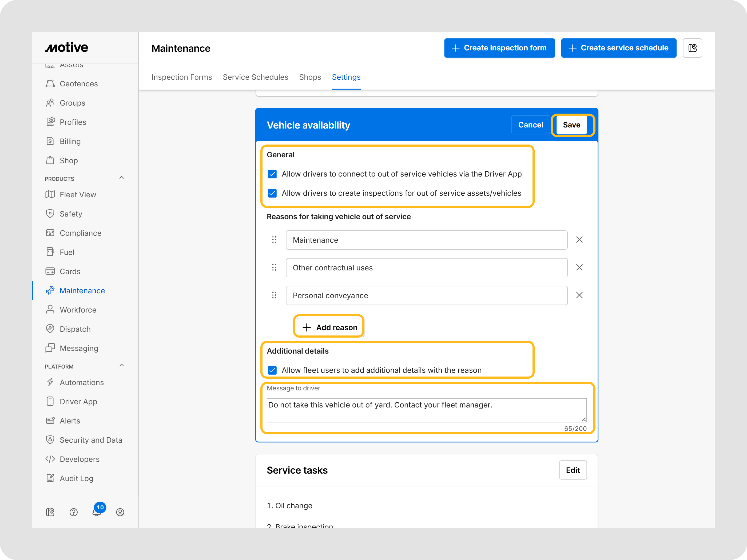Remove the Personal conveyance reason
747x560 pixels.
point(579,295)
